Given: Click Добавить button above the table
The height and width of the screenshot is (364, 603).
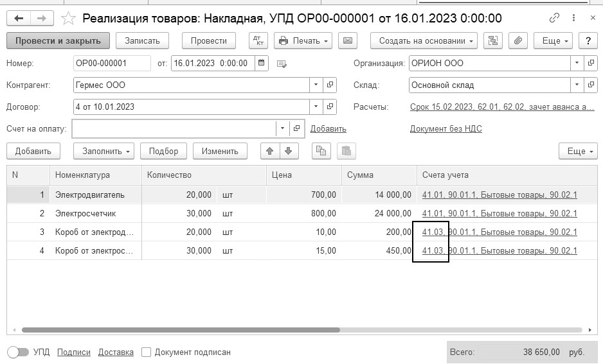Looking at the screenshot, I should [x=33, y=151].
